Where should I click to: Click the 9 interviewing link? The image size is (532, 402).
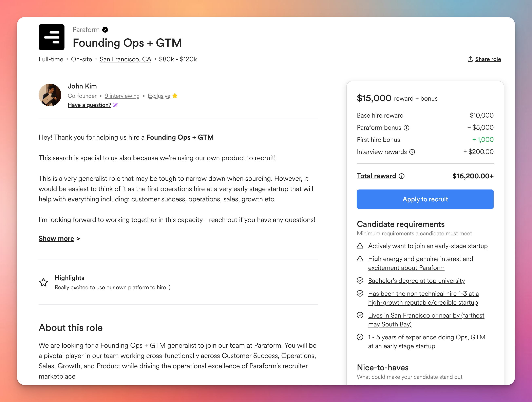(x=122, y=96)
